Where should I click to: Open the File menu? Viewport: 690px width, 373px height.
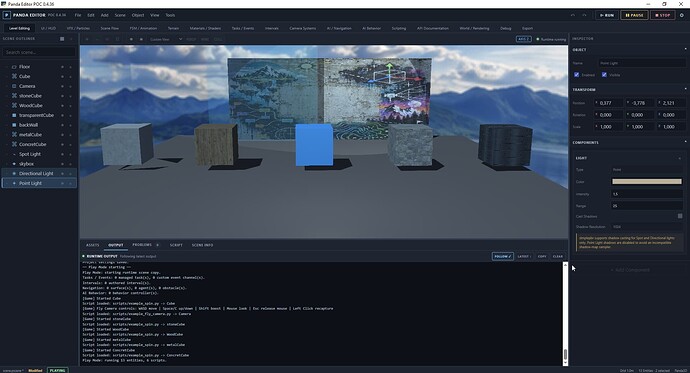pos(78,15)
